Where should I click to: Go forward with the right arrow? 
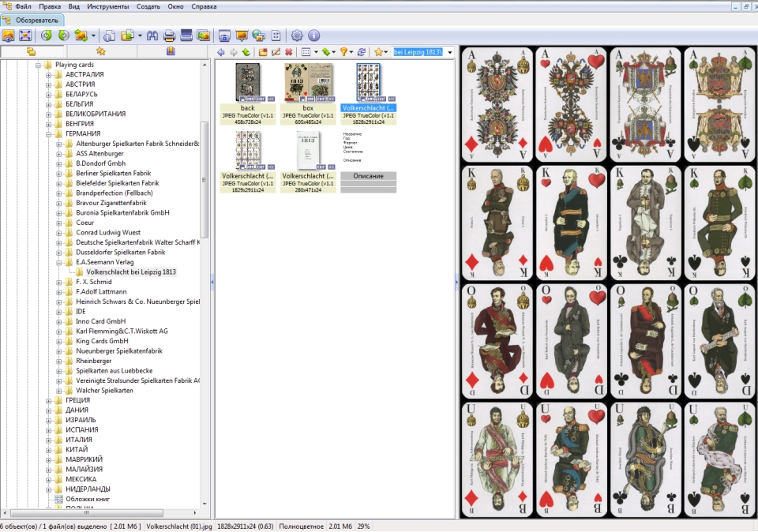pos(234,52)
